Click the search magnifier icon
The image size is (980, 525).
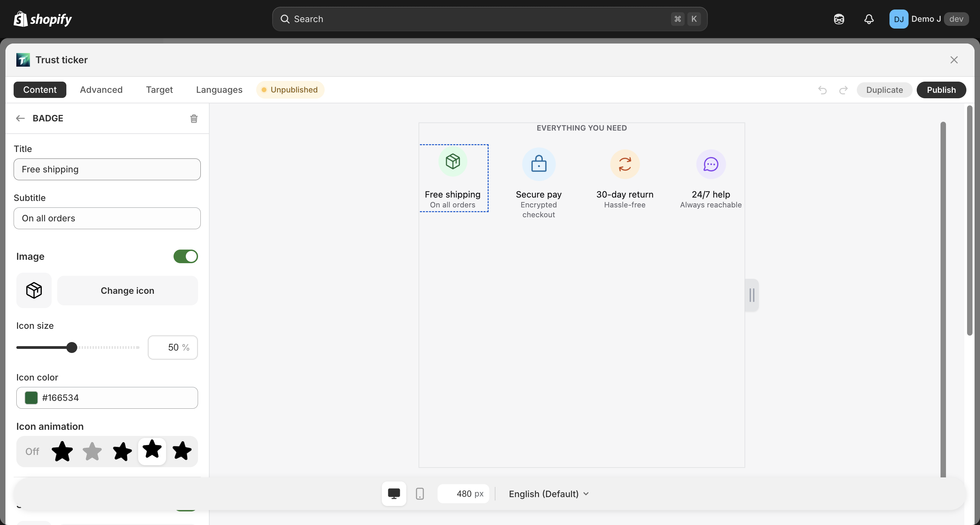tap(285, 19)
